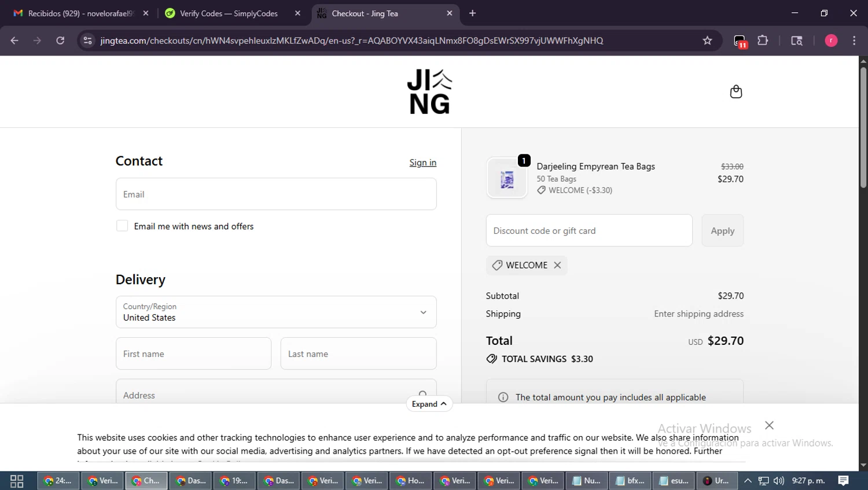
Task: Show hidden system tray icons
Action: click(x=748, y=481)
